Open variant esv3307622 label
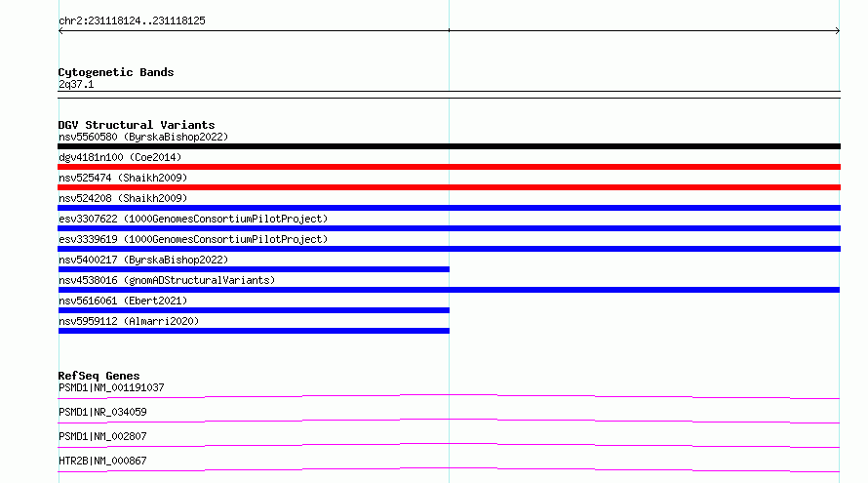The width and height of the screenshot is (868, 483). coord(193,219)
